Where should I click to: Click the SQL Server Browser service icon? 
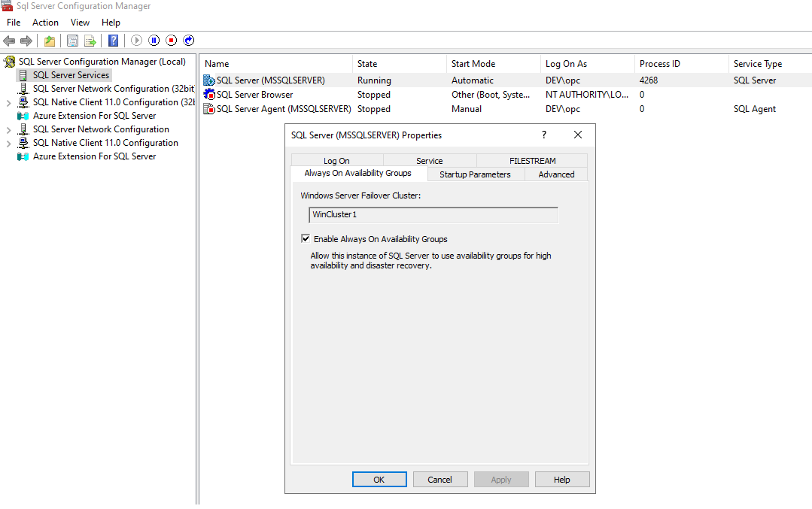(x=209, y=95)
